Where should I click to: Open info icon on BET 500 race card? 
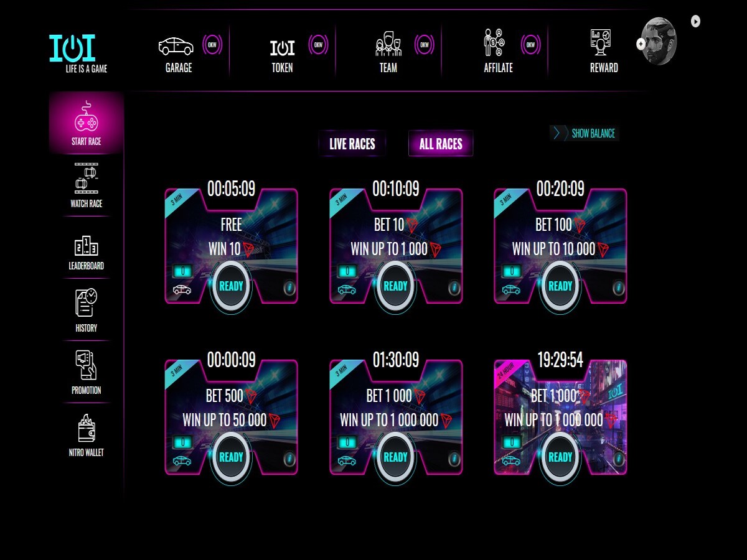point(289,460)
